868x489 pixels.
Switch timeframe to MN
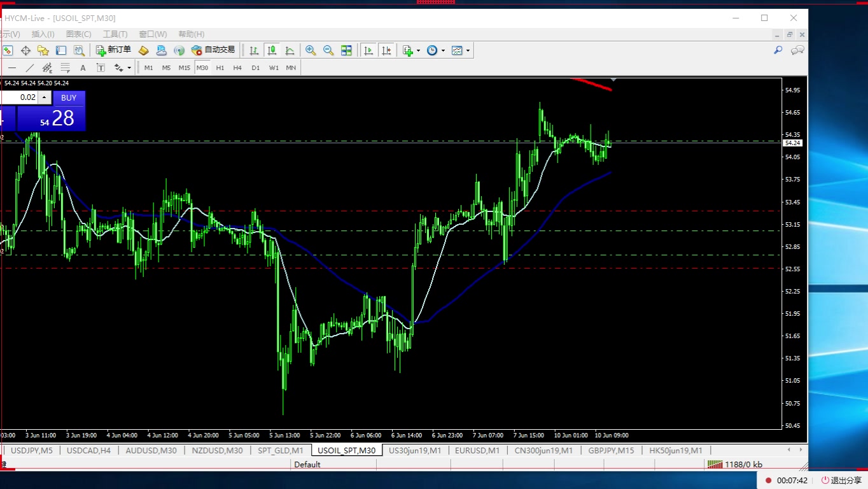point(291,67)
